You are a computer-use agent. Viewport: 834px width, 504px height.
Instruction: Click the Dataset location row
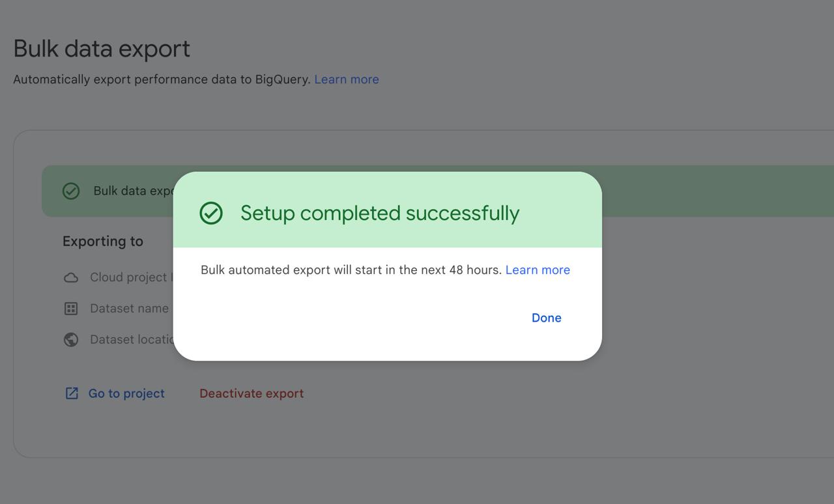pos(129,339)
